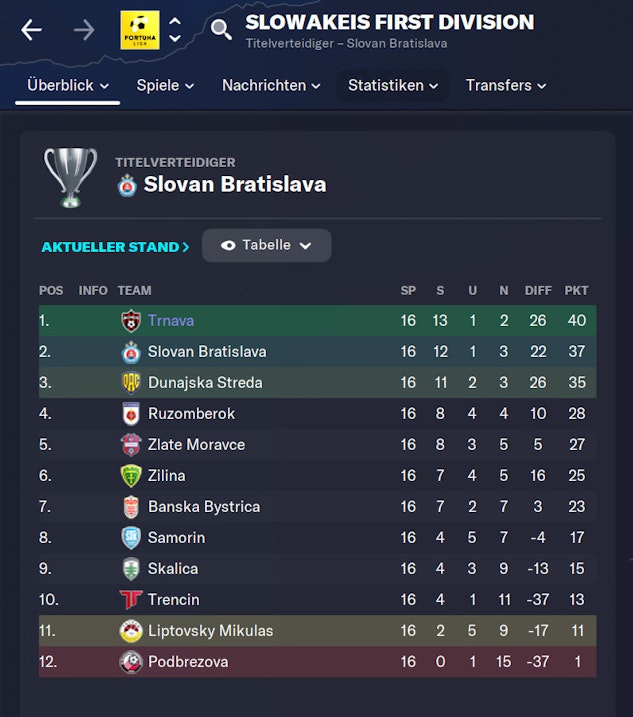Image resolution: width=633 pixels, height=717 pixels.
Task: Click the forward navigation arrow
Action: pos(84,30)
